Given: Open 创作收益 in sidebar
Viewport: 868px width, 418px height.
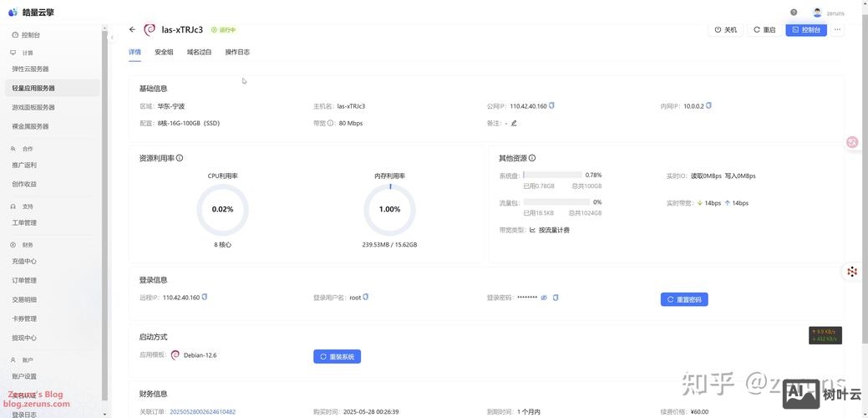Looking at the screenshot, I should click(24, 184).
